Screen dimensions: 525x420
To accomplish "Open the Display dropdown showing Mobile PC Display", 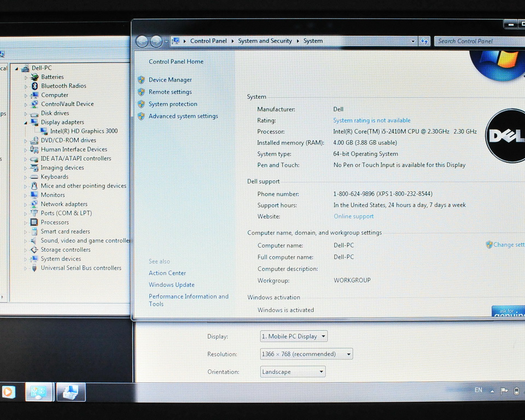I will [294, 336].
